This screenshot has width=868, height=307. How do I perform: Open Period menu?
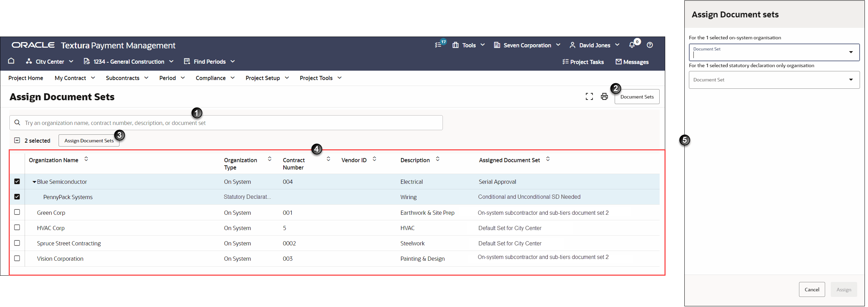pyautogui.click(x=172, y=78)
